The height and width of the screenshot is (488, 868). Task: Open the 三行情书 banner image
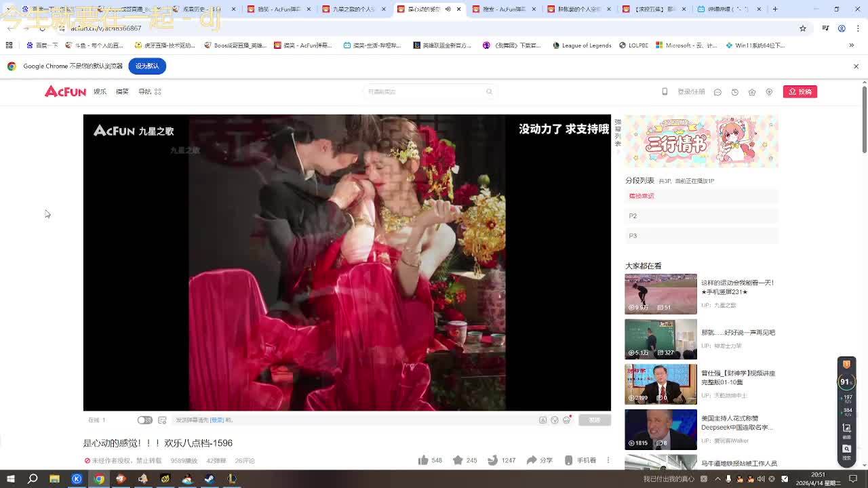[701, 142]
